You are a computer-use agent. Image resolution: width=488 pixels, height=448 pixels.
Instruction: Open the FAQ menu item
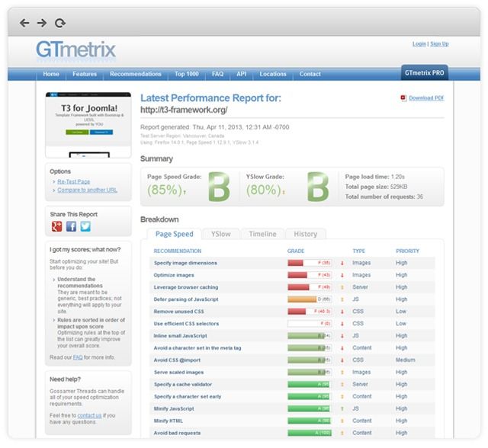coord(217,74)
